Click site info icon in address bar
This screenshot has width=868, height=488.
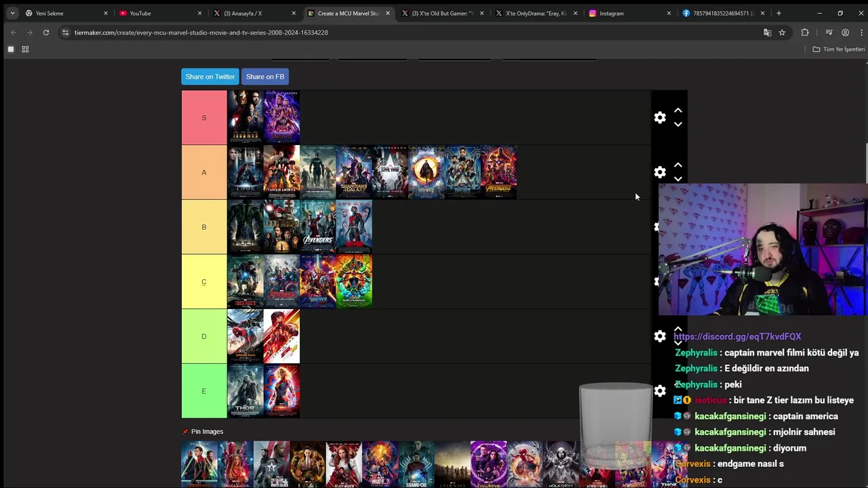65,33
